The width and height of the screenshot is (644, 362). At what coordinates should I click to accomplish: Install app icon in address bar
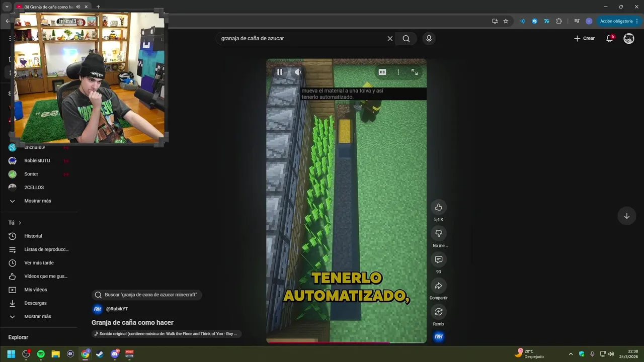[x=495, y=21]
